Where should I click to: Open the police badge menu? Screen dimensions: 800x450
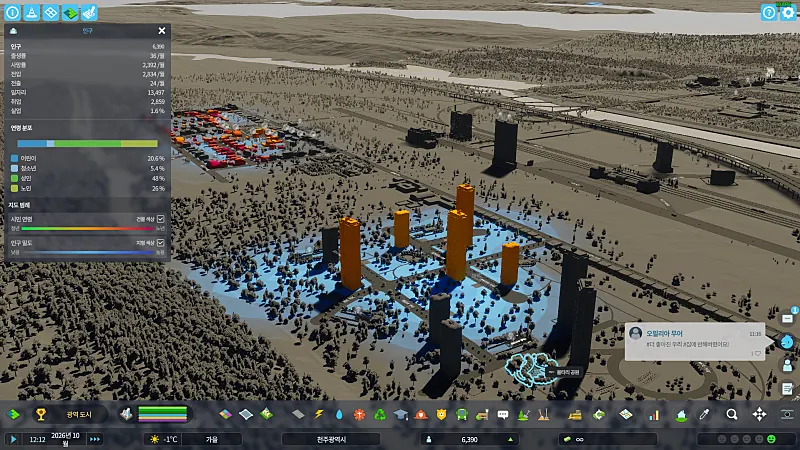click(x=441, y=414)
